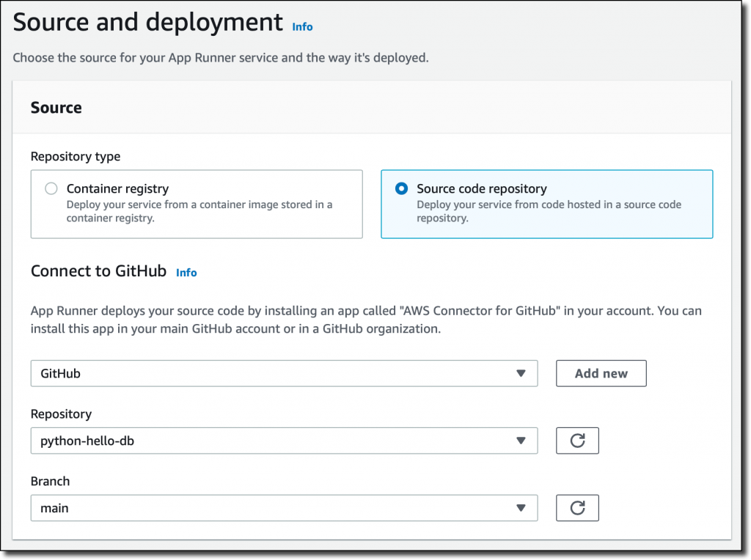
Task: Select the Source code repository radio button
Action: pos(401,188)
